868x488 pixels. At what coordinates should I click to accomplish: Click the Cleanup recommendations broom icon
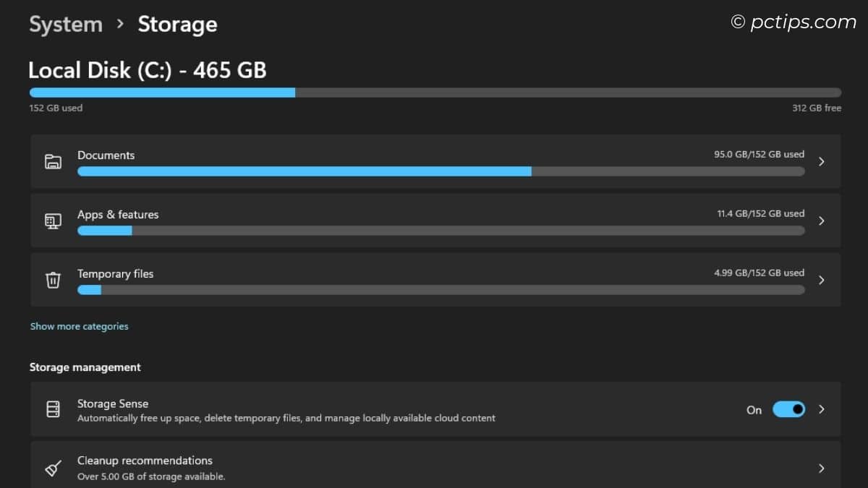coord(53,466)
